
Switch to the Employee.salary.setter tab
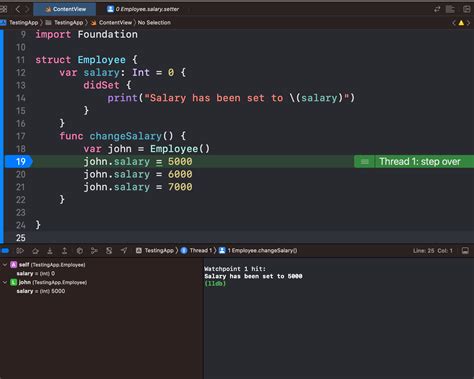(x=143, y=9)
